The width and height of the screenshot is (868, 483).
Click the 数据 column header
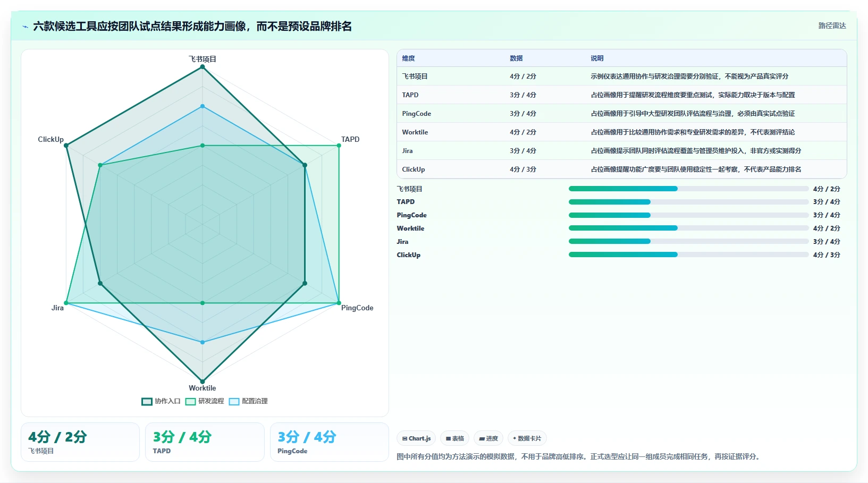(x=516, y=58)
